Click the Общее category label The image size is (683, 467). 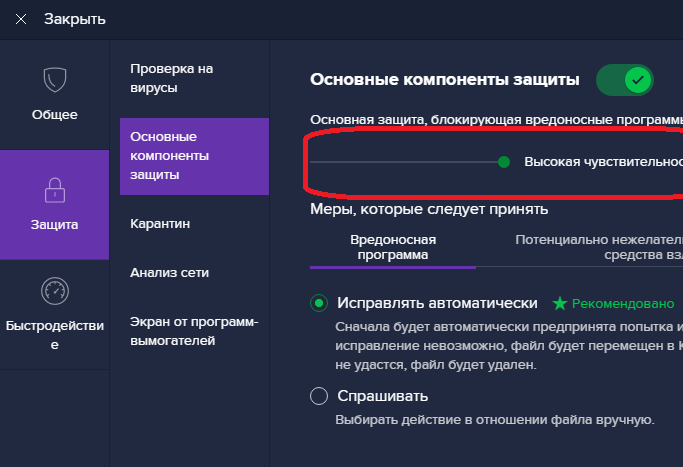[54, 114]
